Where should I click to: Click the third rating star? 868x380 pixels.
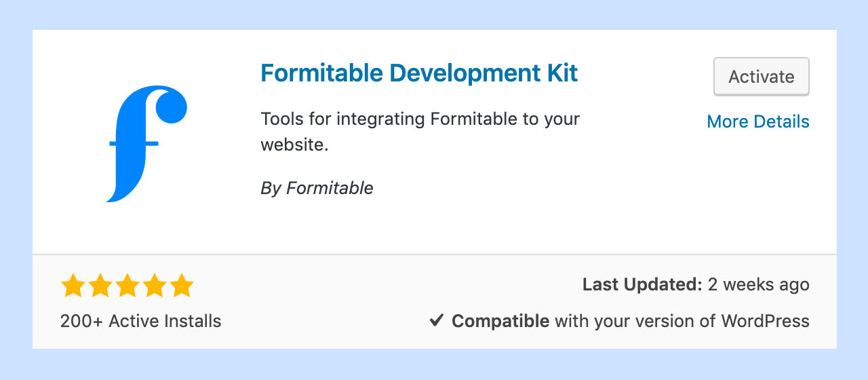pos(127,286)
